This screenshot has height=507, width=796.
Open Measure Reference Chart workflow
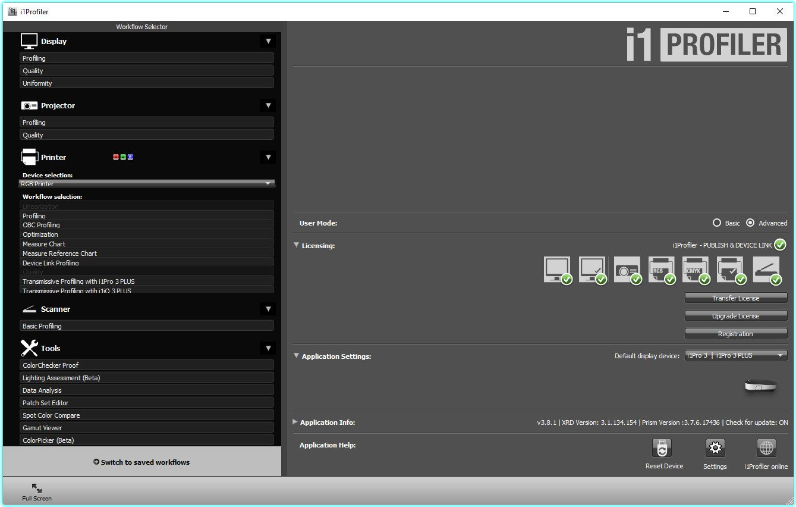pyautogui.click(x=147, y=253)
